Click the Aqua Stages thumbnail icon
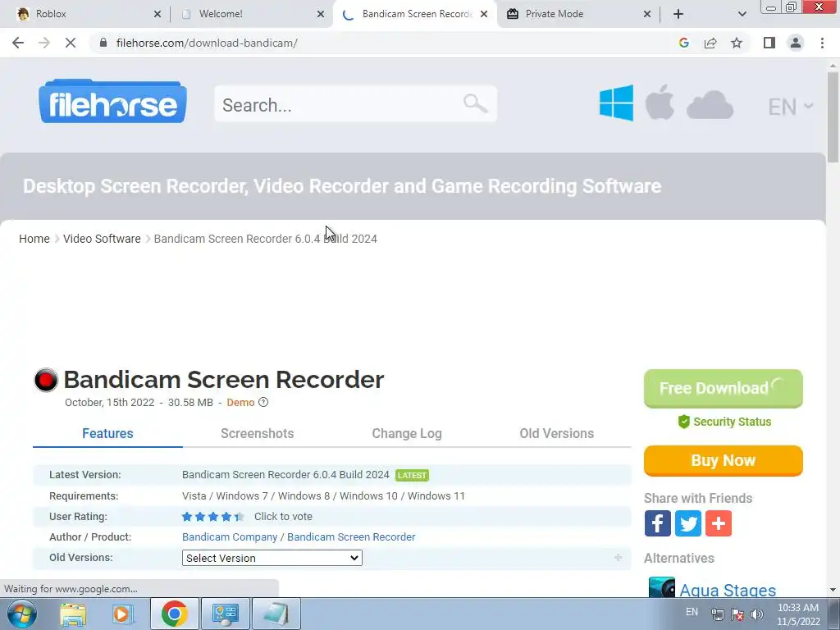Viewport: 840px width, 630px height. pos(662,587)
